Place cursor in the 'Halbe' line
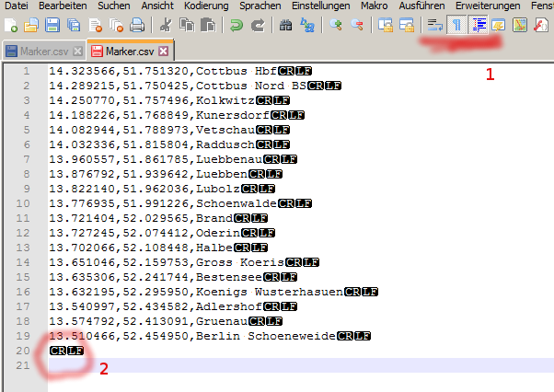 pyautogui.click(x=158, y=248)
